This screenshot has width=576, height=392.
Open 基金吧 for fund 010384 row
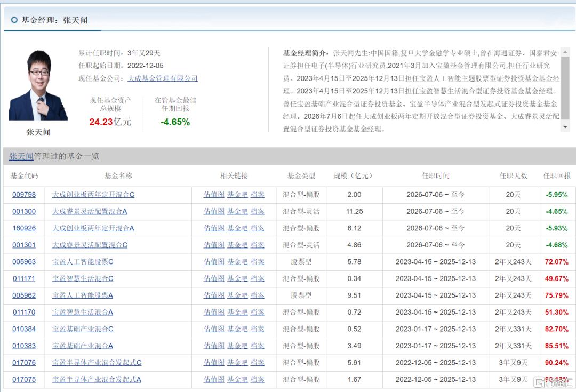[237, 329]
